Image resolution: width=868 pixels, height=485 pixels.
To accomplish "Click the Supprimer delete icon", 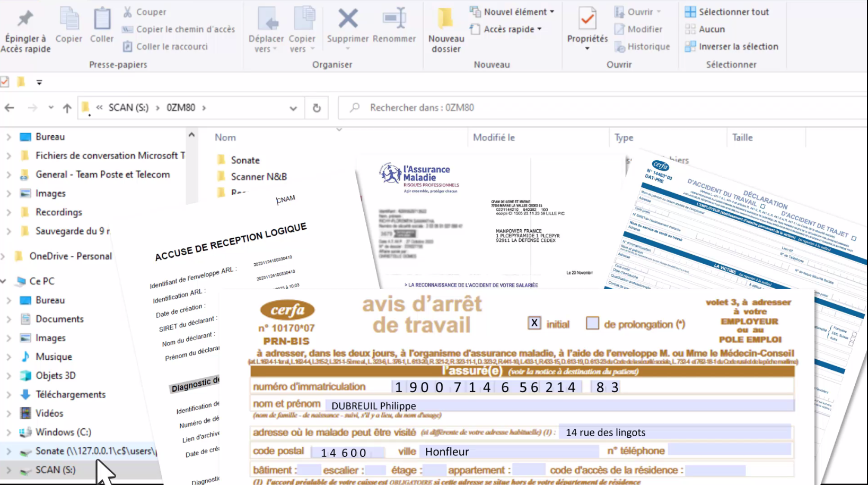I will 347,20.
